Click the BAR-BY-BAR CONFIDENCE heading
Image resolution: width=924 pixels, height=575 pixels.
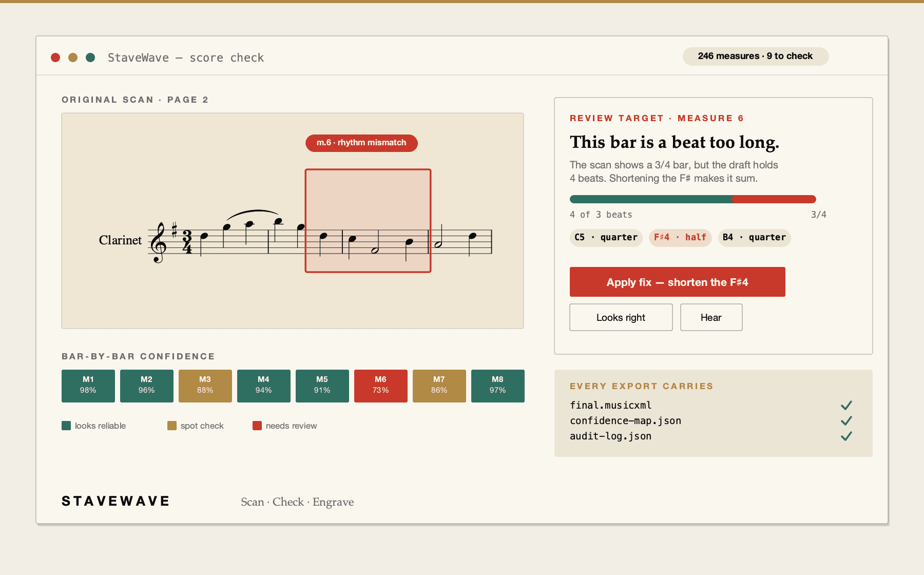139,356
